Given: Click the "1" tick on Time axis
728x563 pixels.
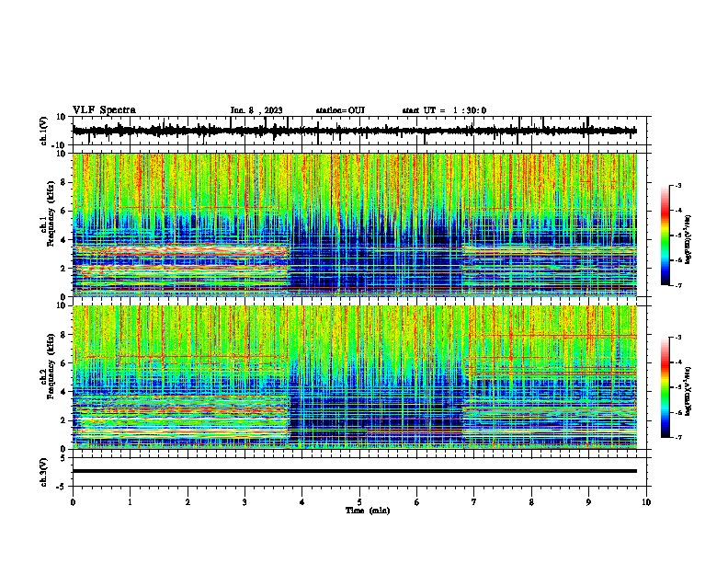Looking at the screenshot, I should pos(130,502).
